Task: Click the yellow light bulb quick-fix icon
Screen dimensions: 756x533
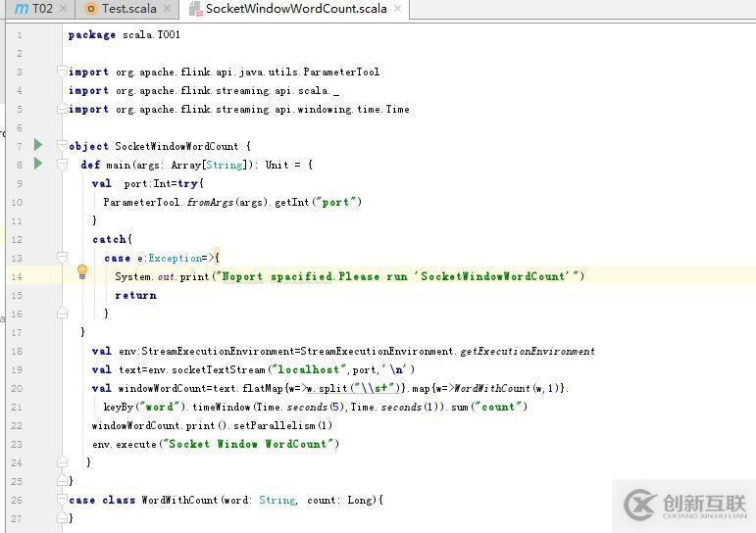Action: tap(82, 271)
